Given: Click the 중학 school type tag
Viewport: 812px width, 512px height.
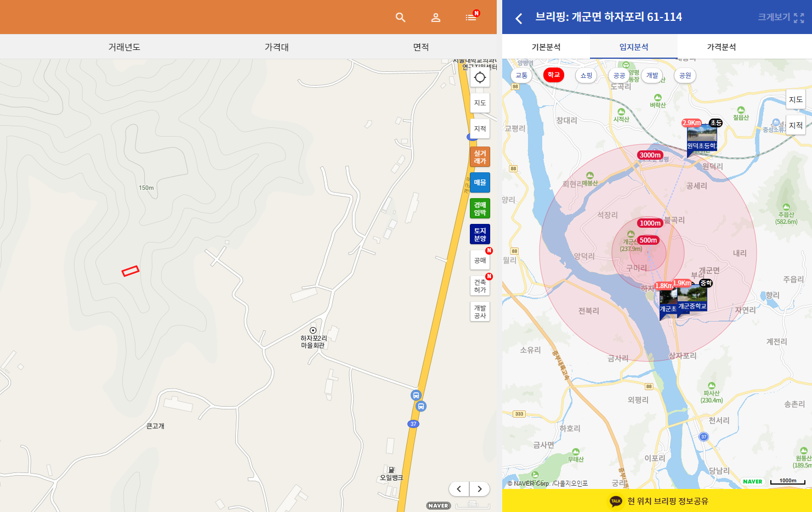Looking at the screenshot, I should coord(706,283).
